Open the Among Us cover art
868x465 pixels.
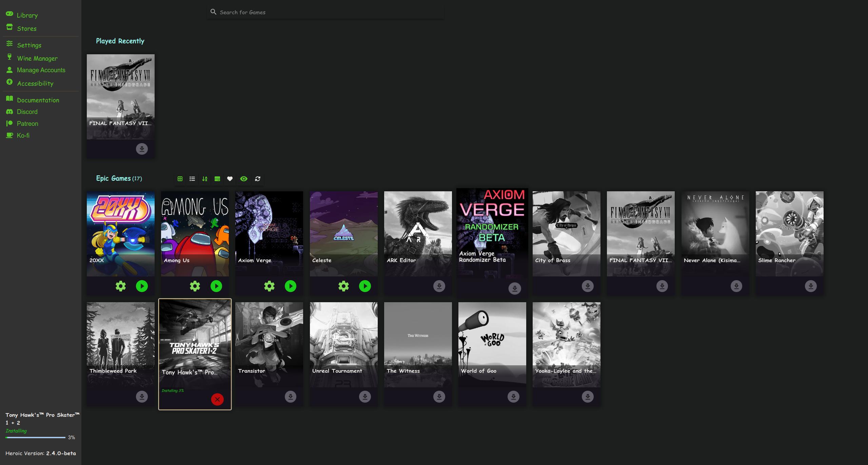point(195,234)
